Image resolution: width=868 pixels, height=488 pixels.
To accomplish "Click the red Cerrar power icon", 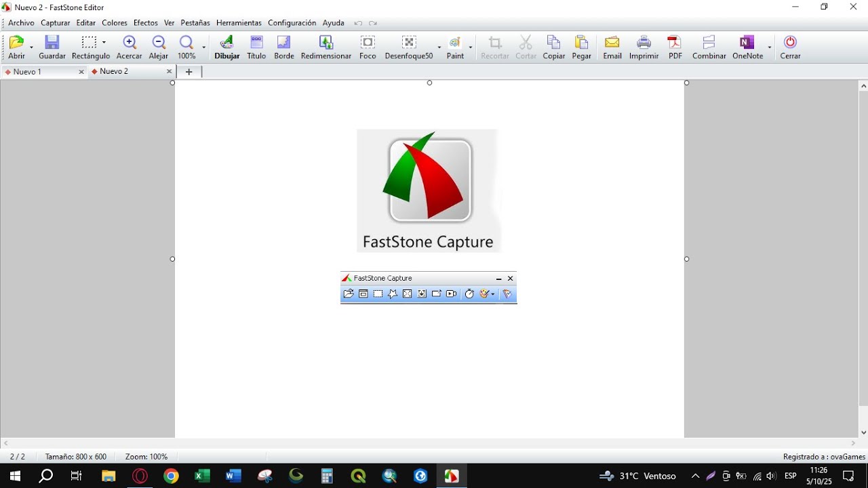I will (790, 47).
